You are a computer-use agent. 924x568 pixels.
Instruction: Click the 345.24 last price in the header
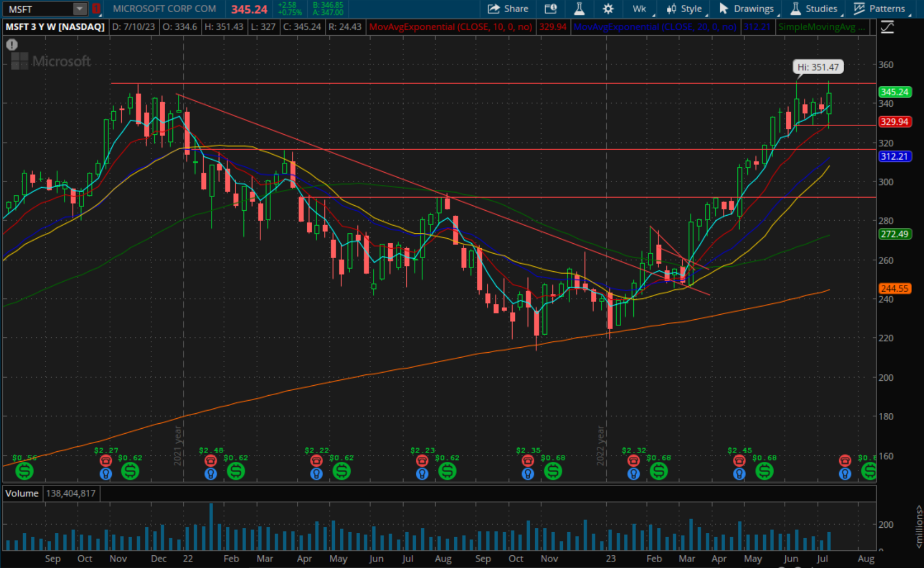(x=249, y=9)
